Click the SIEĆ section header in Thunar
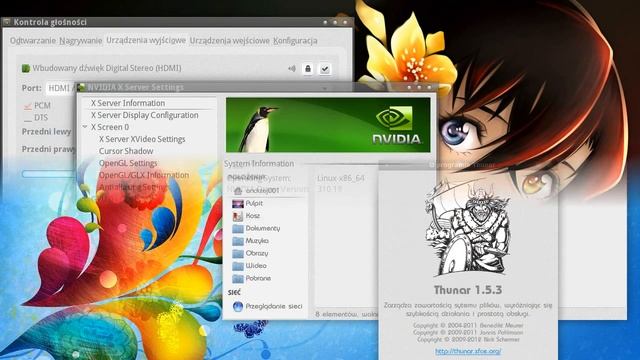640x360 pixels. click(234, 293)
